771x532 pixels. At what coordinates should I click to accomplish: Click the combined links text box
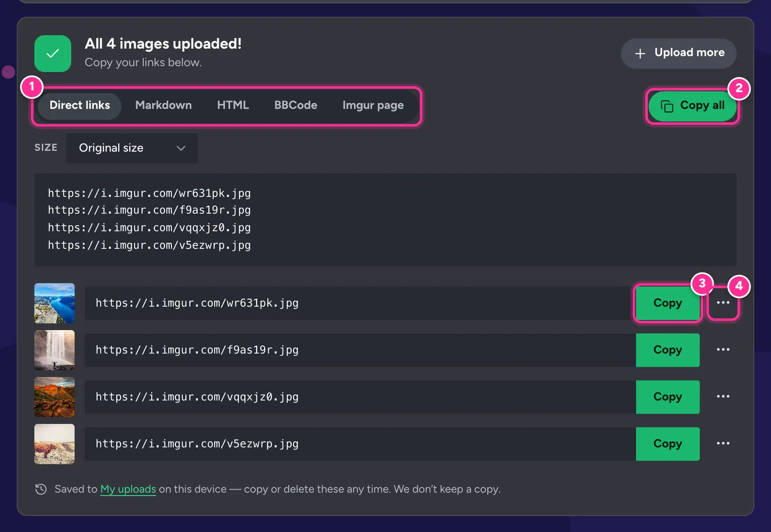click(x=386, y=220)
